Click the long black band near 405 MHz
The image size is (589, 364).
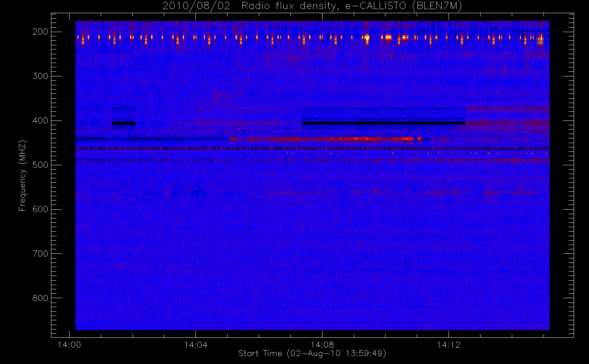(384, 123)
